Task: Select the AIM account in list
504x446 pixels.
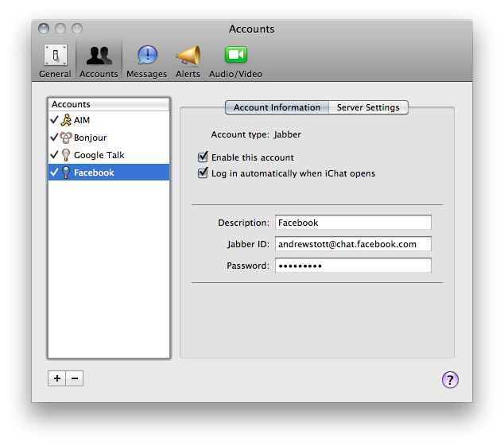Action: click(82, 120)
